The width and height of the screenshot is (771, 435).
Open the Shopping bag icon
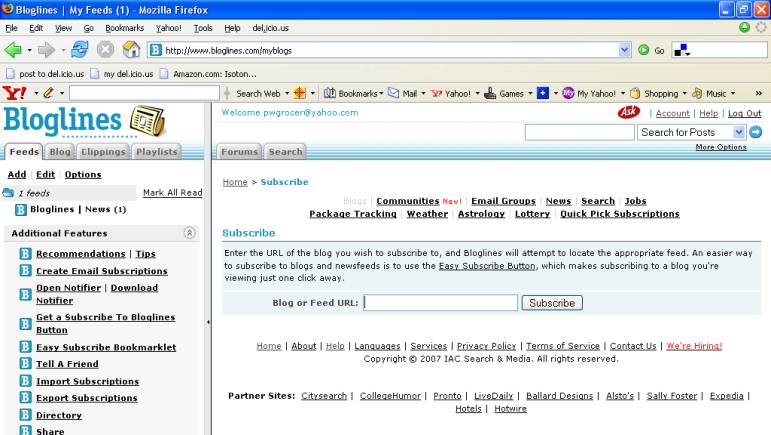click(635, 93)
